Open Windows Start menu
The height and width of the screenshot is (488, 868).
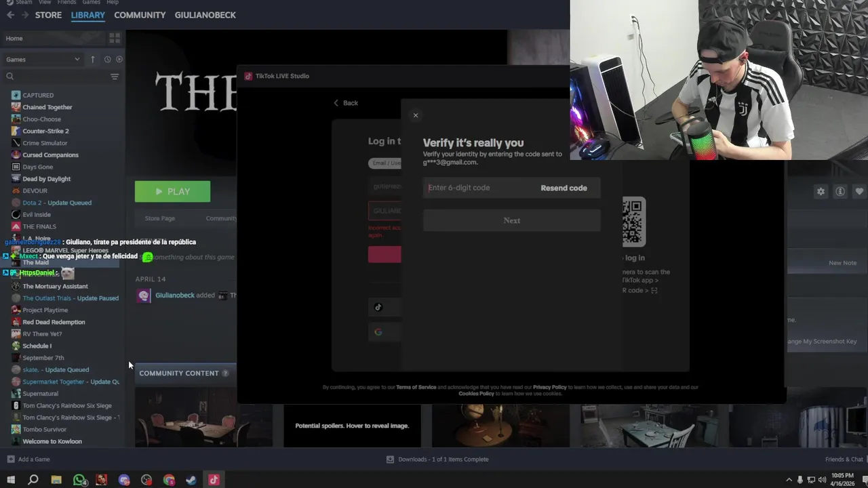point(11,480)
